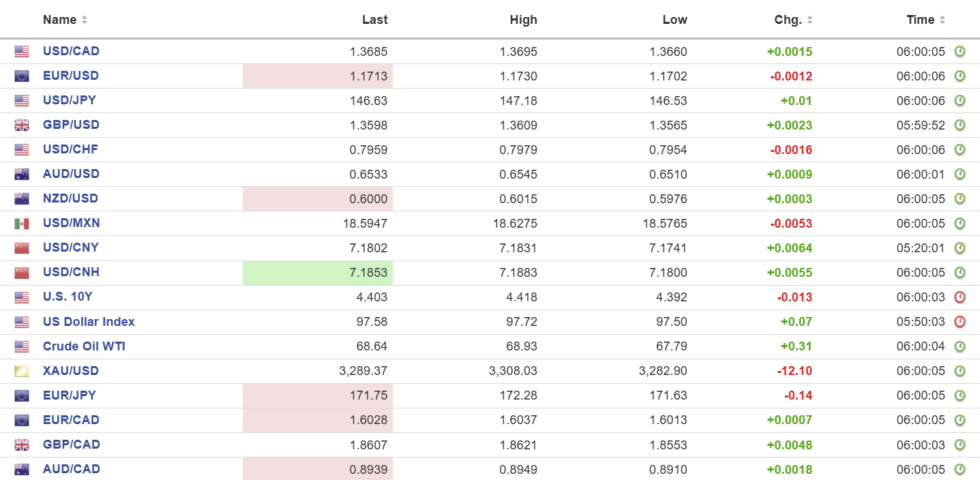Open the AUD/CAD pair link
The height and width of the screenshot is (480, 980).
pos(72,468)
